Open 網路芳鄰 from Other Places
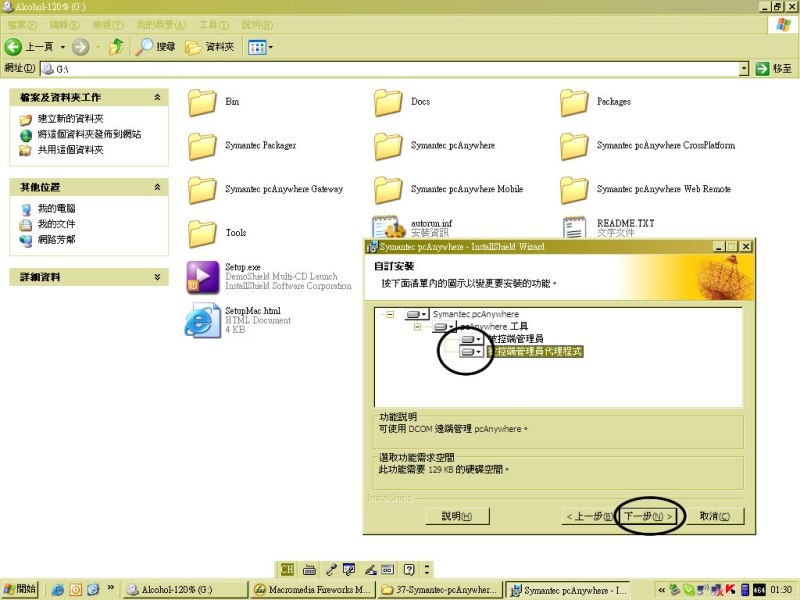The width and height of the screenshot is (800, 600). pyautogui.click(x=57, y=239)
